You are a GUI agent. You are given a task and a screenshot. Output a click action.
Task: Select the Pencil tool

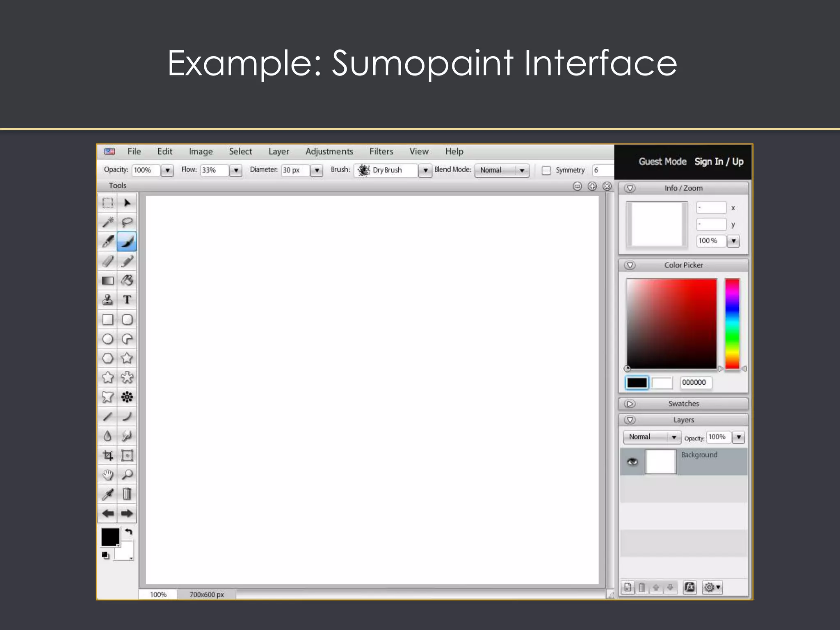click(x=127, y=261)
